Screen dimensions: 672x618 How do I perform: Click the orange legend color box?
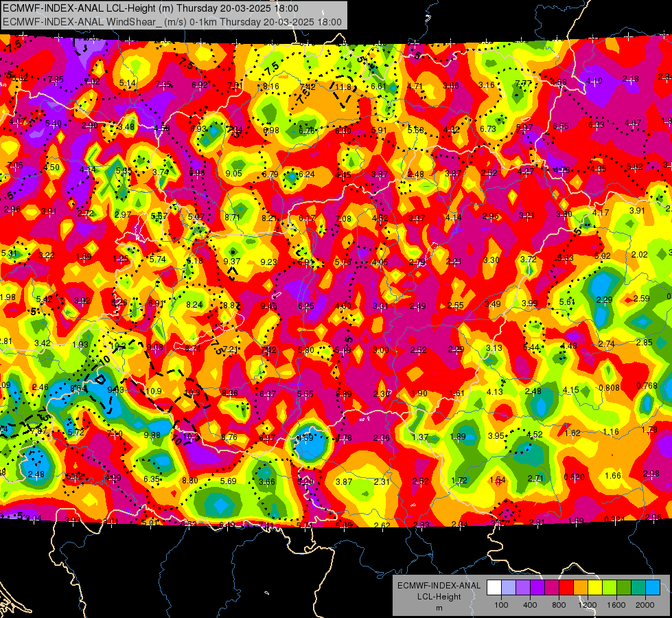(x=581, y=588)
